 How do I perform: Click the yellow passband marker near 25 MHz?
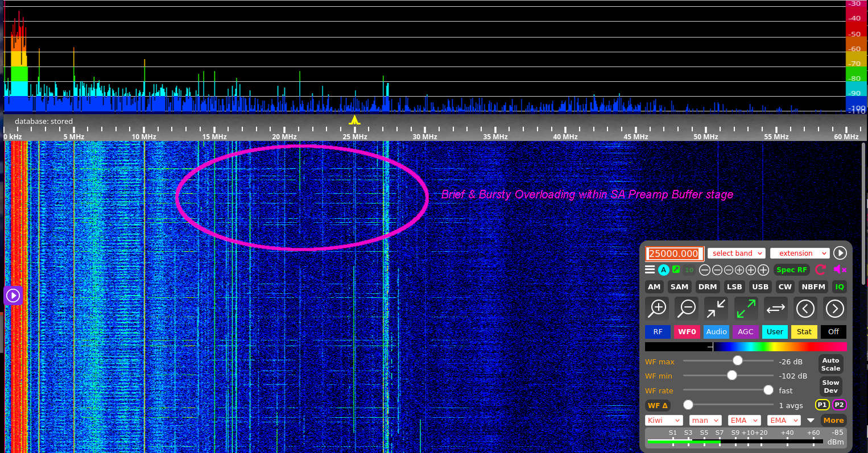click(354, 120)
